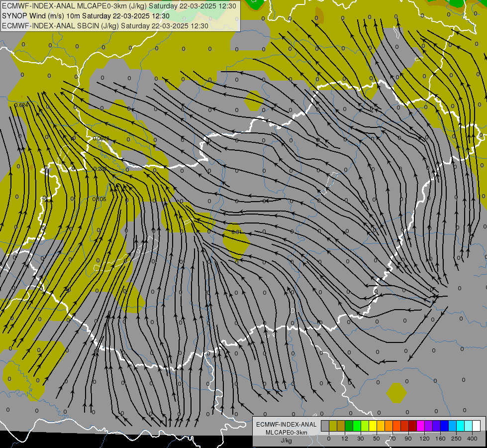Click the SBCIN title line

[x=105, y=26]
